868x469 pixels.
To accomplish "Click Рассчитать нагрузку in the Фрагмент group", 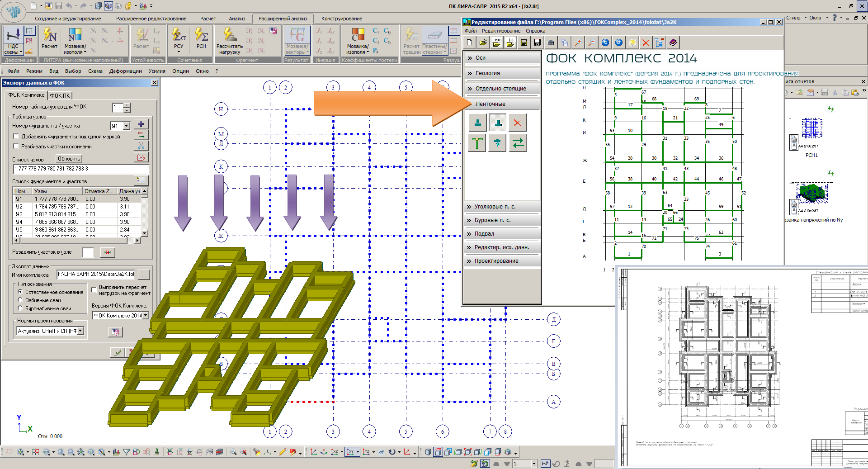I will (230, 41).
